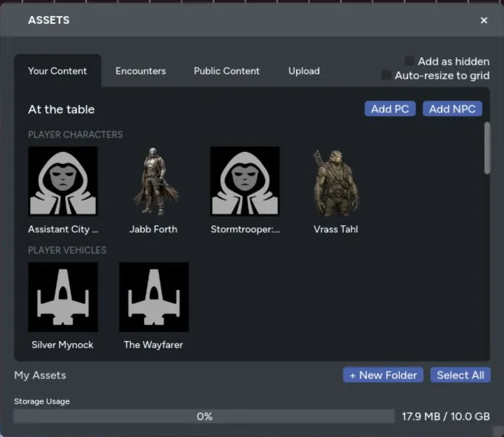Close the Assets dialog with X
504x437 pixels.
(484, 20)
